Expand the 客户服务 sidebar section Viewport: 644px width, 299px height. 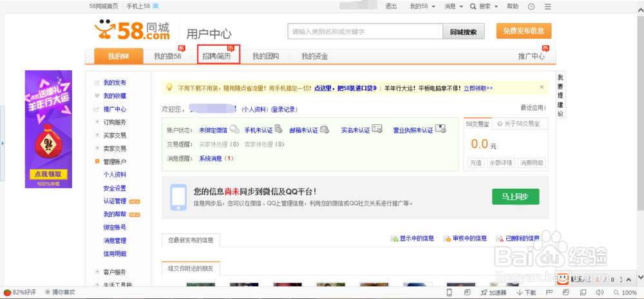tap(97, 271)
